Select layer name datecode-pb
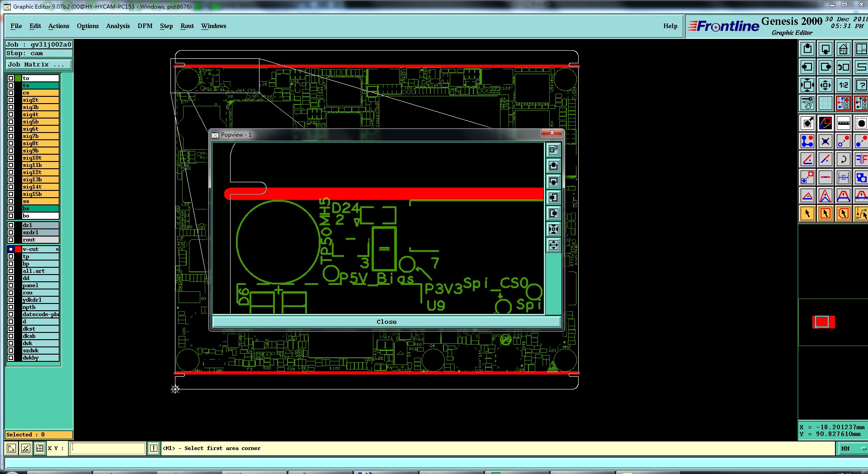 [x=41, y=314]
